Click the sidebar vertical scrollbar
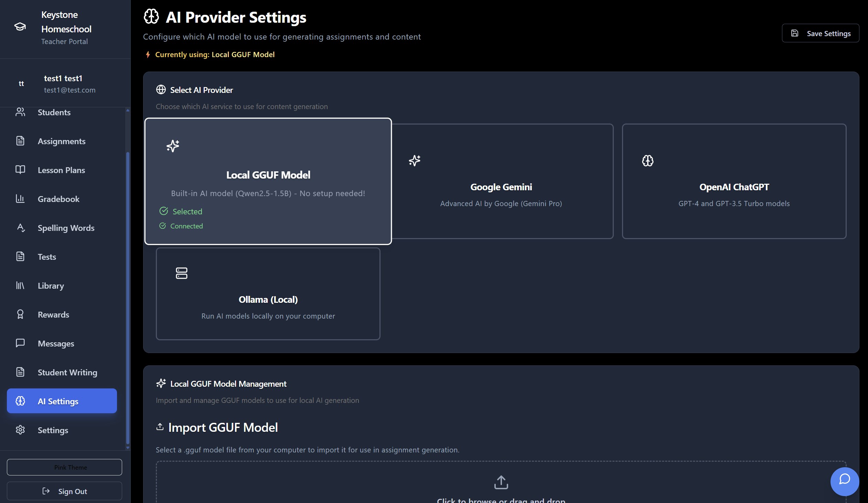The width and height of the screenshot is (868, 503). pyautogui.click(x=128, y=298)
